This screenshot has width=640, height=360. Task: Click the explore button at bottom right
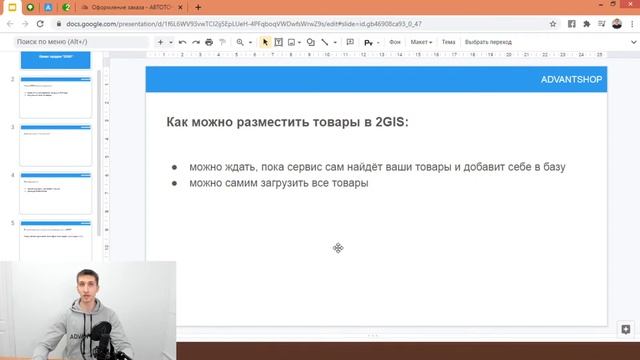pos(626,329)
